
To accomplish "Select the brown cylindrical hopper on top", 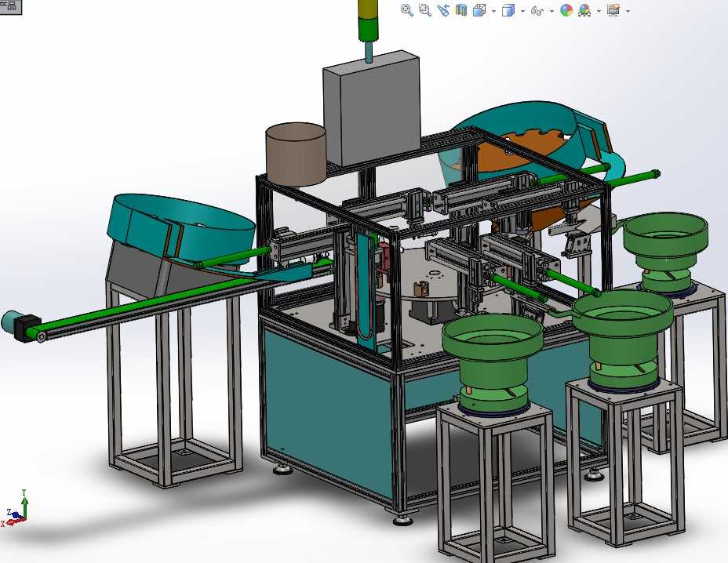I will point(297,154).
